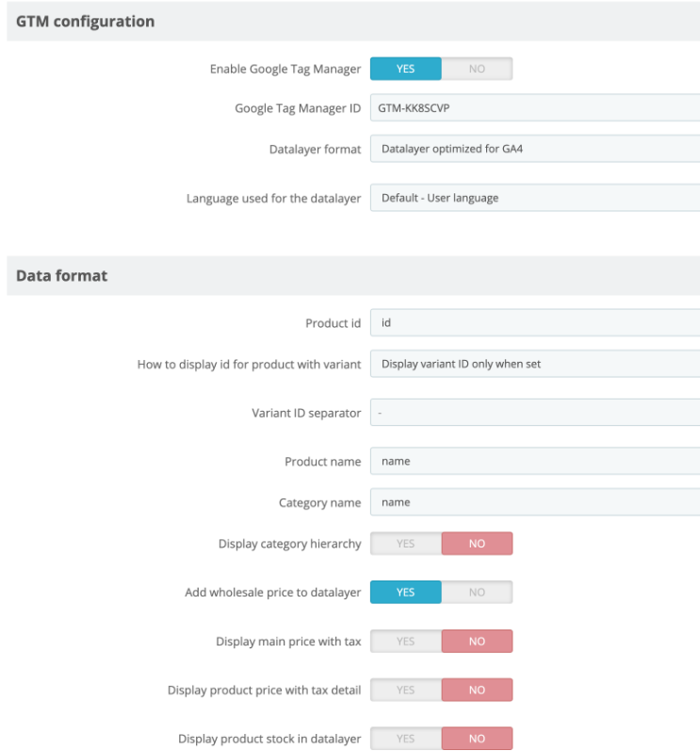Disable Add wholesale price to datalayer
Image resolution: width=700 pixels, height=751 pixels.
[477, 593]
